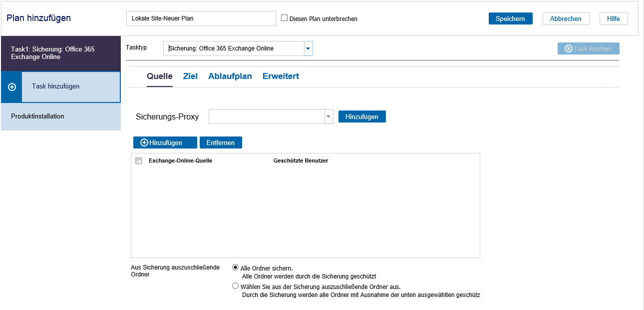Choose 'Wählen Sie aus der Sicherung auszuschließende Ordner aus' option

(236, 286)
